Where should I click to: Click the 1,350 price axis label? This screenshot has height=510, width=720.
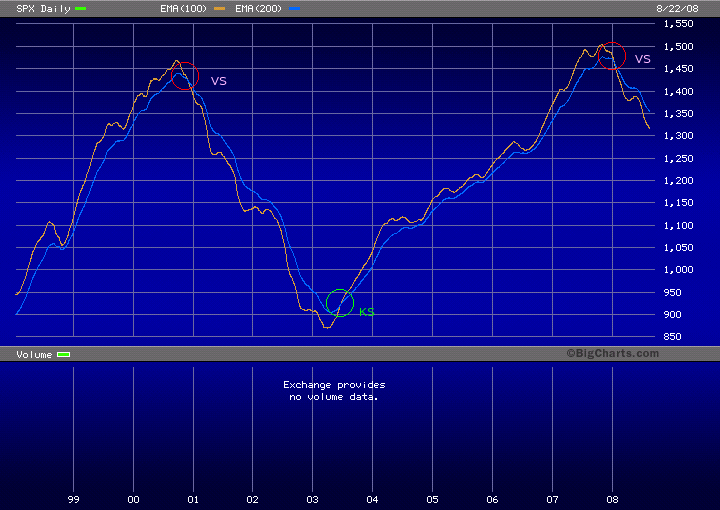point(678,113)
